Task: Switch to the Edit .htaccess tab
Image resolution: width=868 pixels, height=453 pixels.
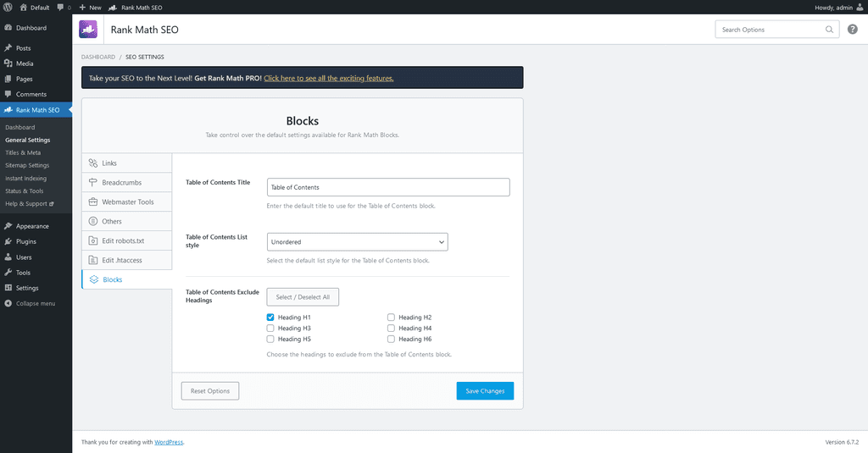Action: click(x=127, y=260)
